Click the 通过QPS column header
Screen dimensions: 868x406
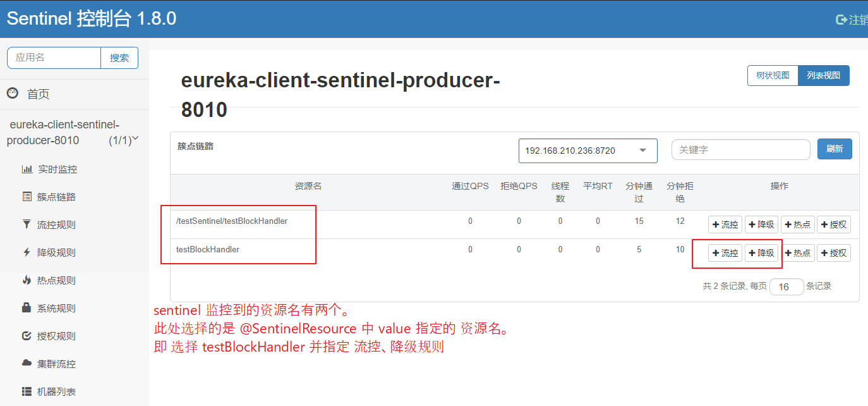(470, 186)
